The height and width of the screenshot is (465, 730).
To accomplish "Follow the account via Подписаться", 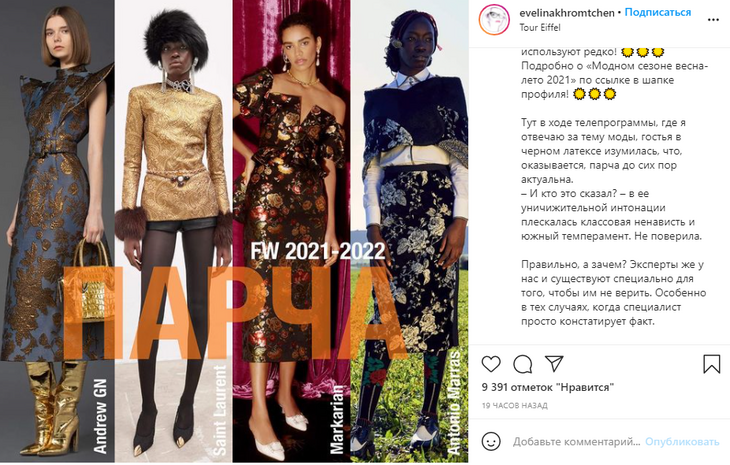I will (657, 13).
